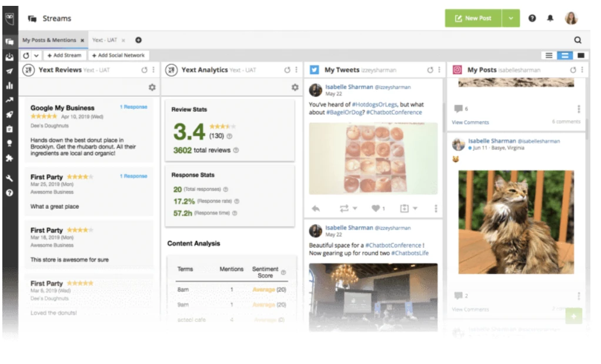Expand the New Post dropdown arrow

(511, 18)
